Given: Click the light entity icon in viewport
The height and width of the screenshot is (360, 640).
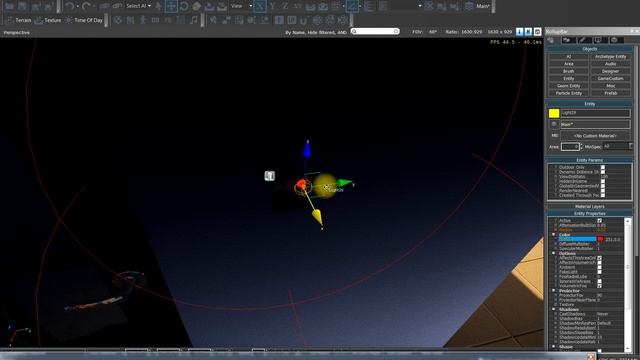Looking at the screenshot, I should 269,176.
